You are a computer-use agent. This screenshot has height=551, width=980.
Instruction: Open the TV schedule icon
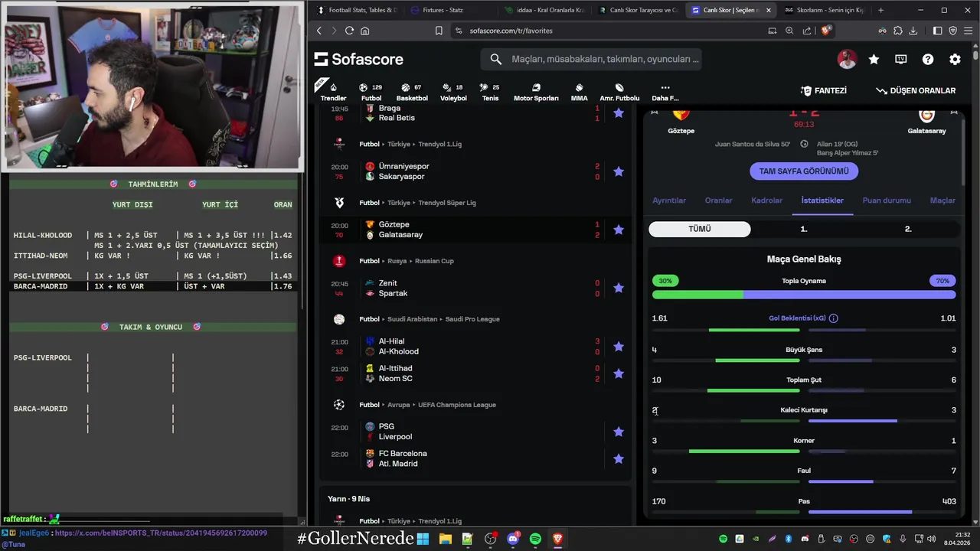coord(901,59)
